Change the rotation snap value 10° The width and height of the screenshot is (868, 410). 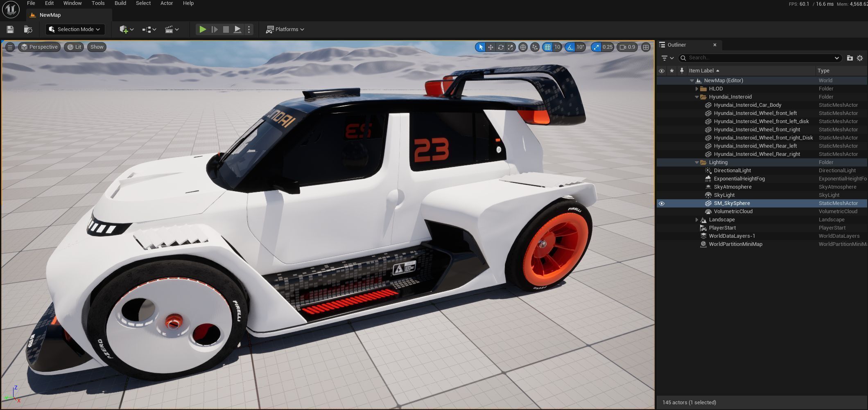(x=580, y=47)
